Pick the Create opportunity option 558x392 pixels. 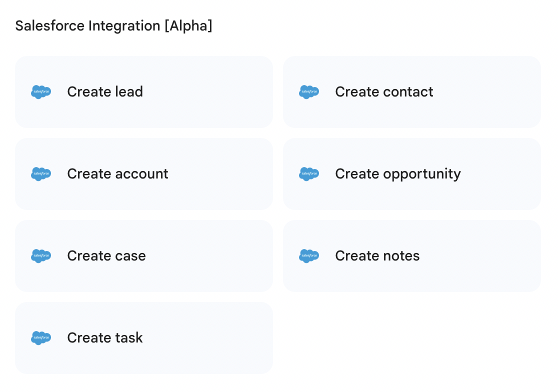397,174
